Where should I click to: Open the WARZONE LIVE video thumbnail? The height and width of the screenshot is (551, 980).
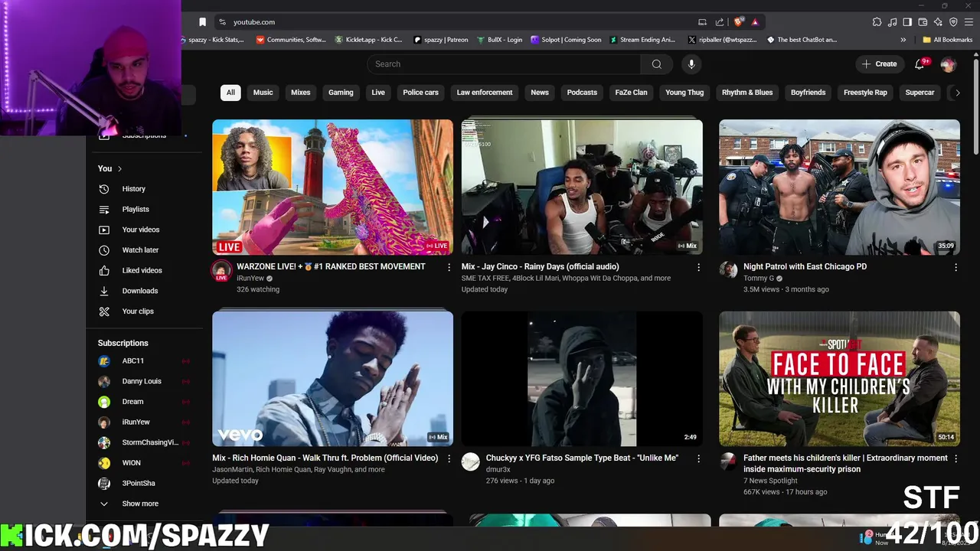point(332,187)
